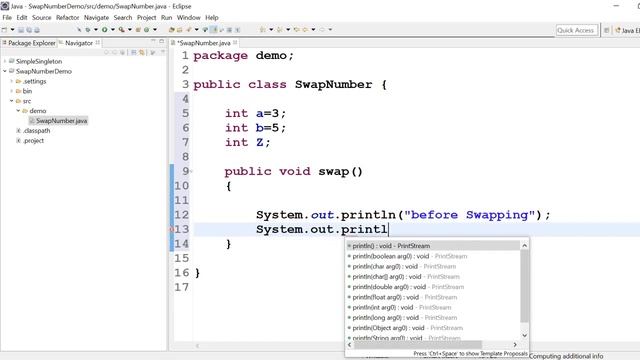The width and height of the screenshot is (640, 360).
Task: Click the Open Type toolbar icon
Action: coord(171,30)
